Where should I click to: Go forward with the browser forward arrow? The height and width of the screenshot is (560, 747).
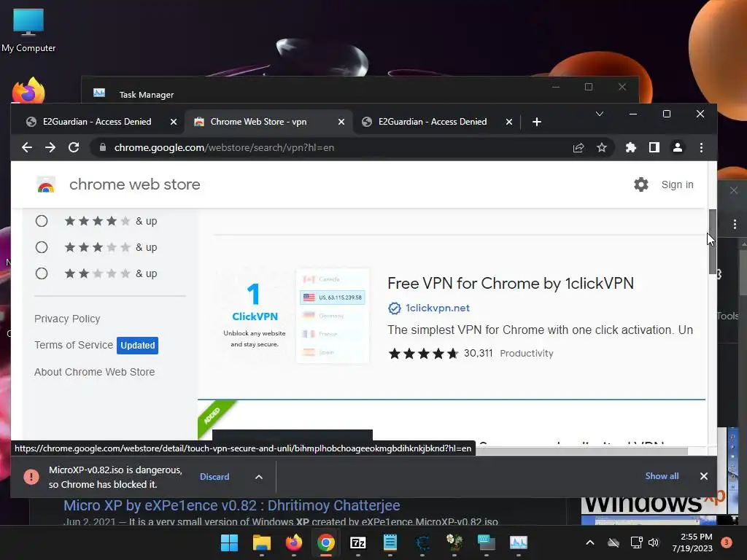50,147
